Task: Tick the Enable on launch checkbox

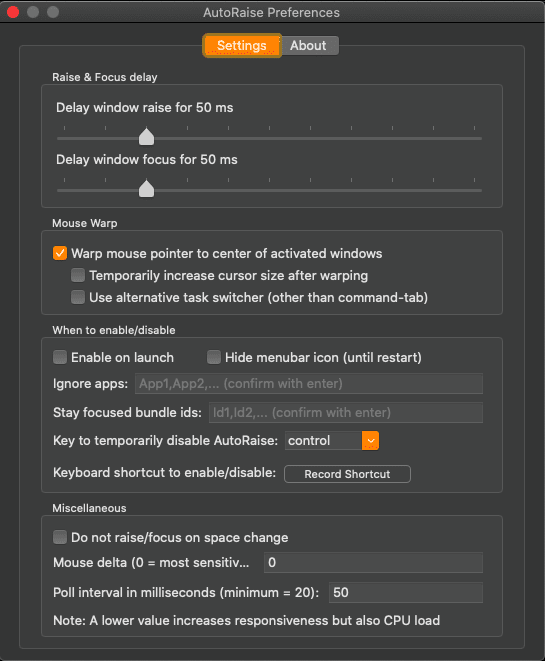Action: pos(60,357)
